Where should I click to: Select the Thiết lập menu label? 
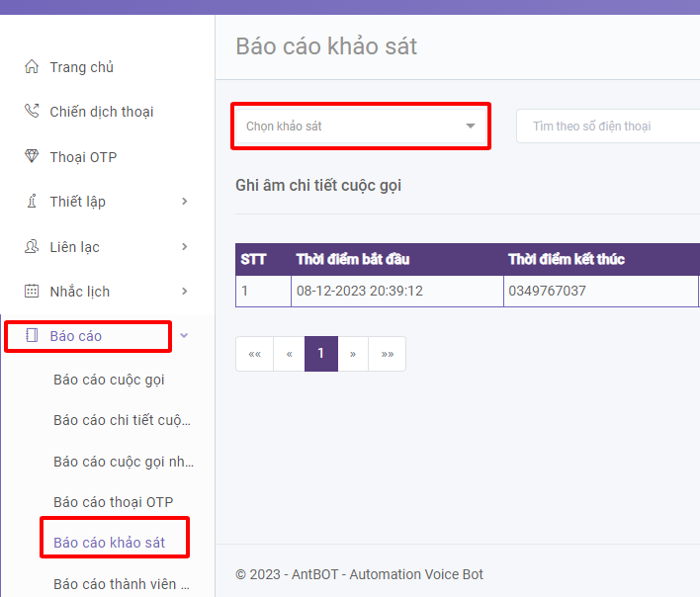tap(77, 202)
